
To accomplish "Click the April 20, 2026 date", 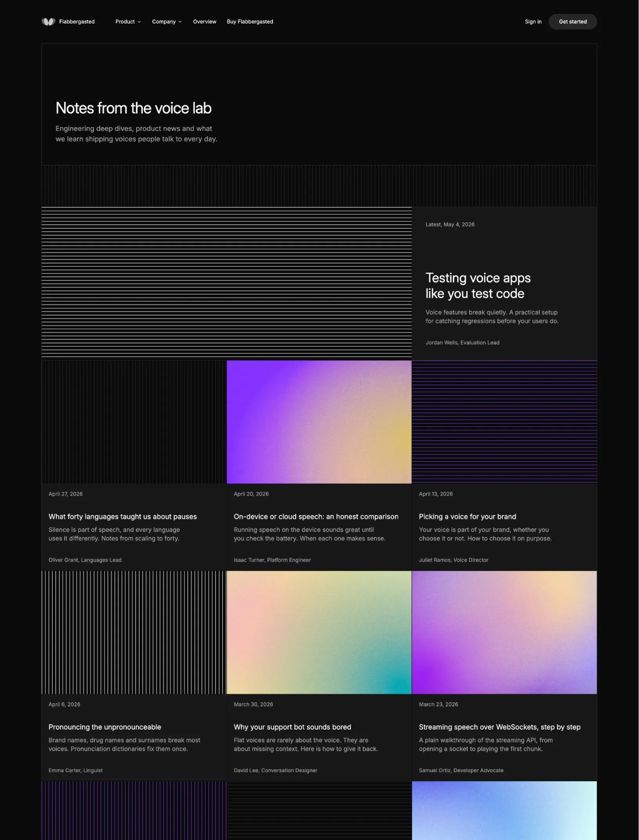I will [x=251, y=494].
